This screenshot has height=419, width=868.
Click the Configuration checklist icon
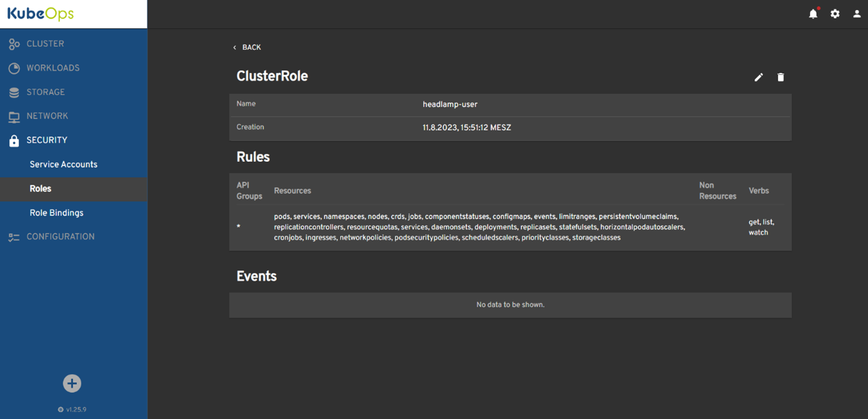pyautogui.click(x=14, y=237)
